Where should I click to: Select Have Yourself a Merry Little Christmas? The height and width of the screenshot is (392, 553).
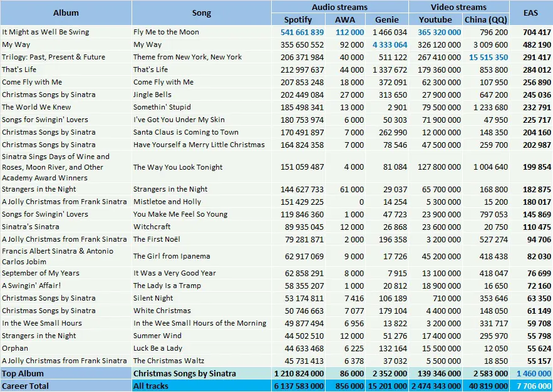[x=199, y=145]
